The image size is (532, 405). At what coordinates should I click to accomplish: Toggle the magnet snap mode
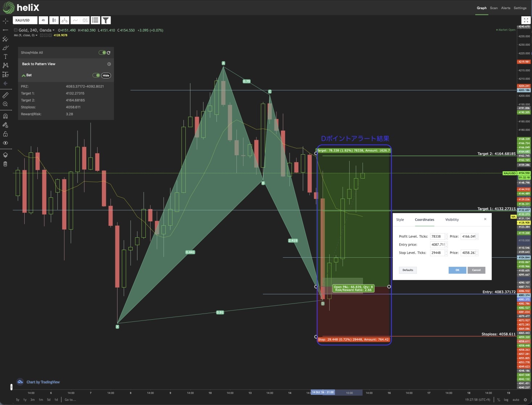(5, 116)
